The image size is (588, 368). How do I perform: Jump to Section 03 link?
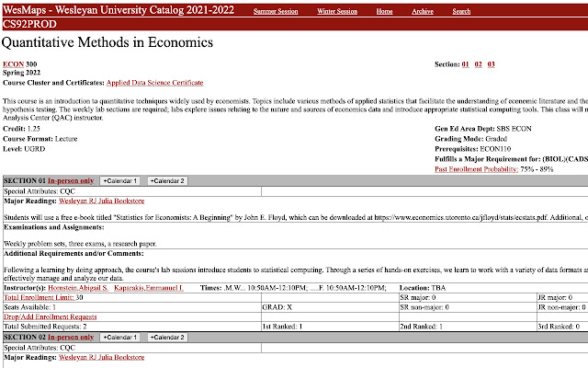(491, 64)
